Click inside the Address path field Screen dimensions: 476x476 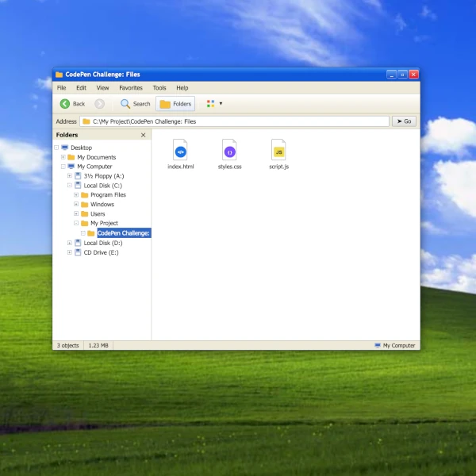(x=234, y=121)
